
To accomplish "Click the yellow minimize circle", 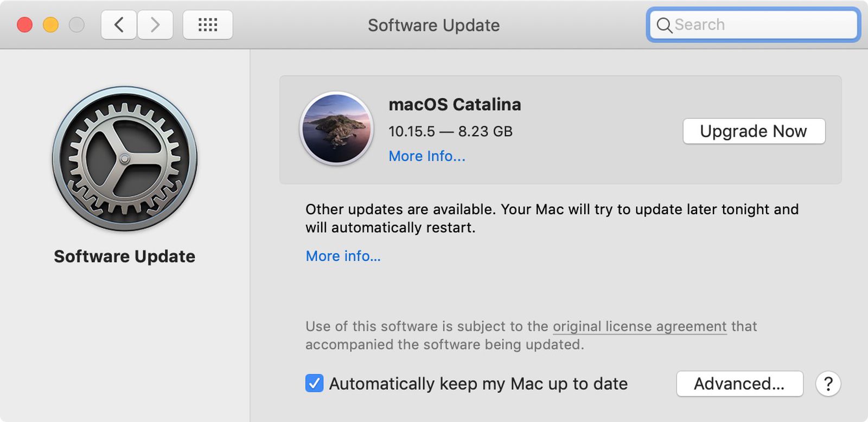I will [x=51, y=24].
